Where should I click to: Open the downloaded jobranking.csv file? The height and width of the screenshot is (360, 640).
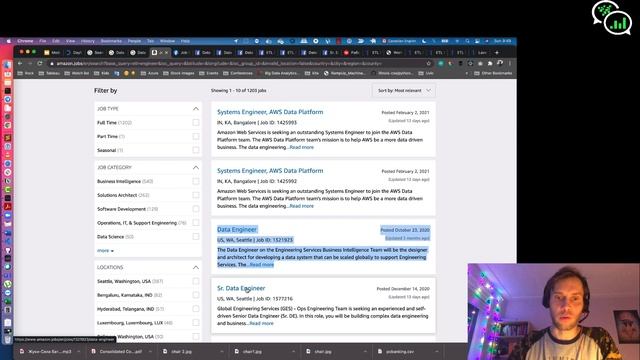pos(400,351)
